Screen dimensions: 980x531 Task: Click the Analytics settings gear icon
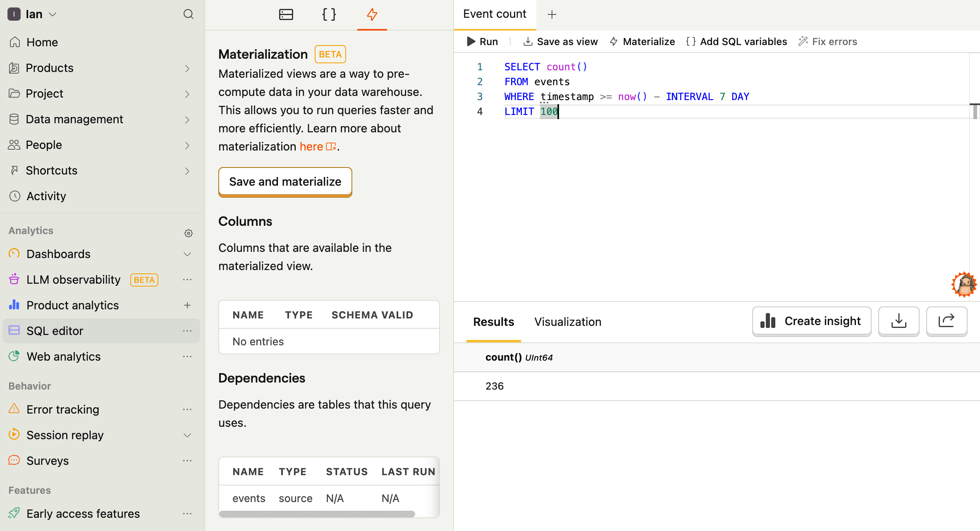pos(188,233)
